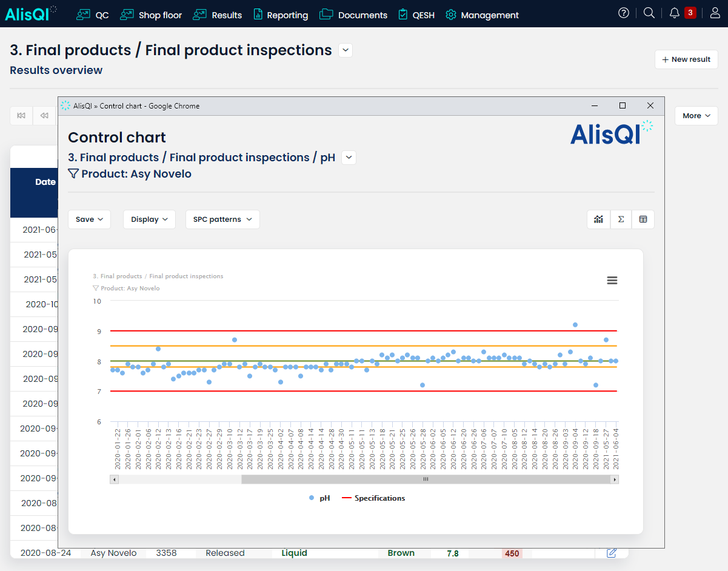
Task: Switch to the table view icon
Action: (643, 219)
